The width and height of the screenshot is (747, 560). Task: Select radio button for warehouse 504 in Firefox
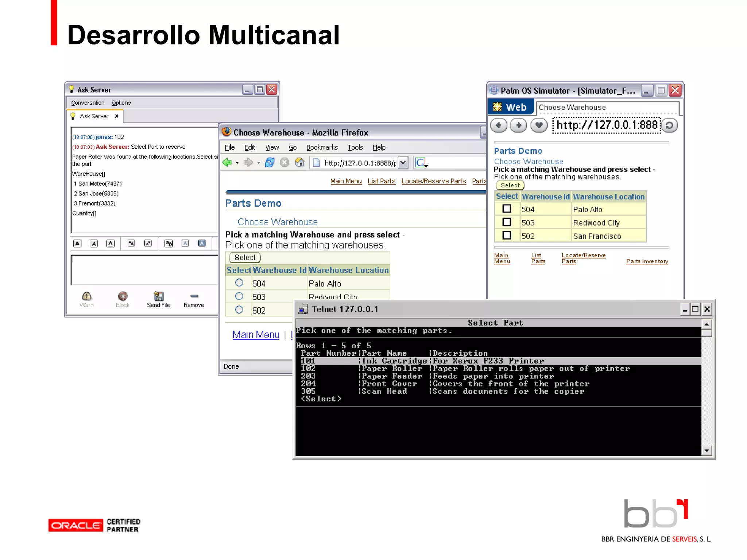click(x=239, y=283)
